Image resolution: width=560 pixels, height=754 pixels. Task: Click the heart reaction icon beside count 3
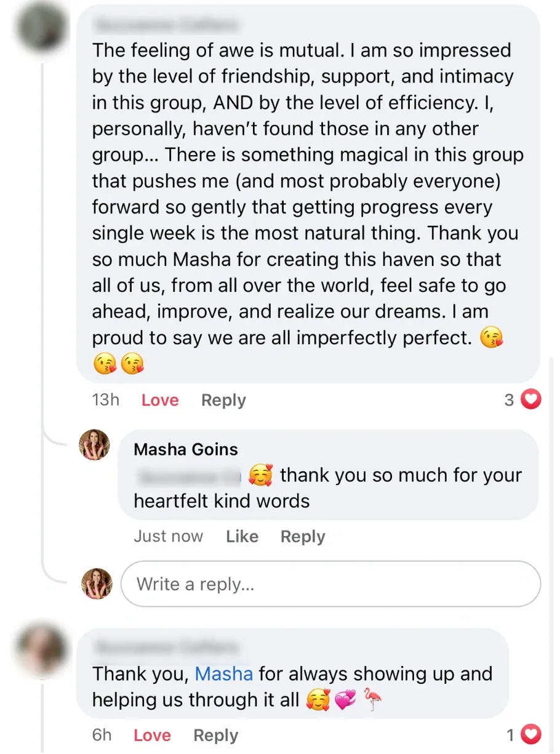point(530,400)
